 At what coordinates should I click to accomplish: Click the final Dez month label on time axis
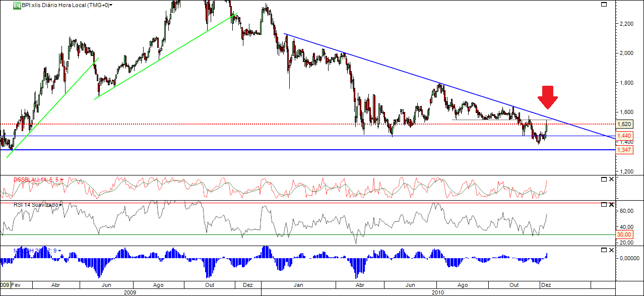546,284
